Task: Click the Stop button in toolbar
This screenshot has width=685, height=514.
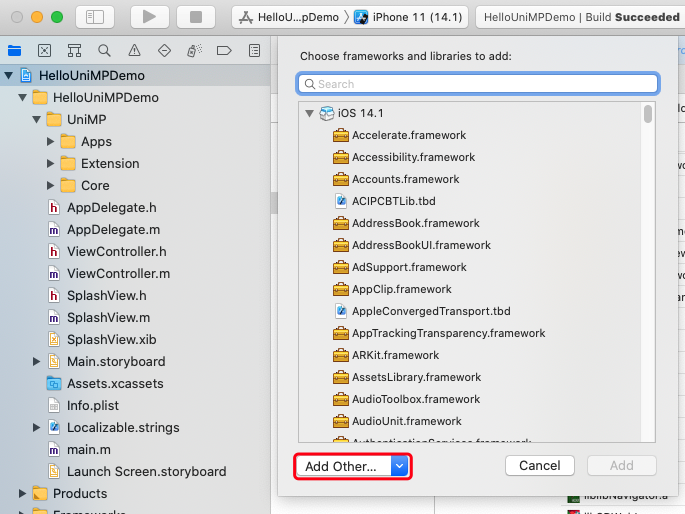Action: 196,17
